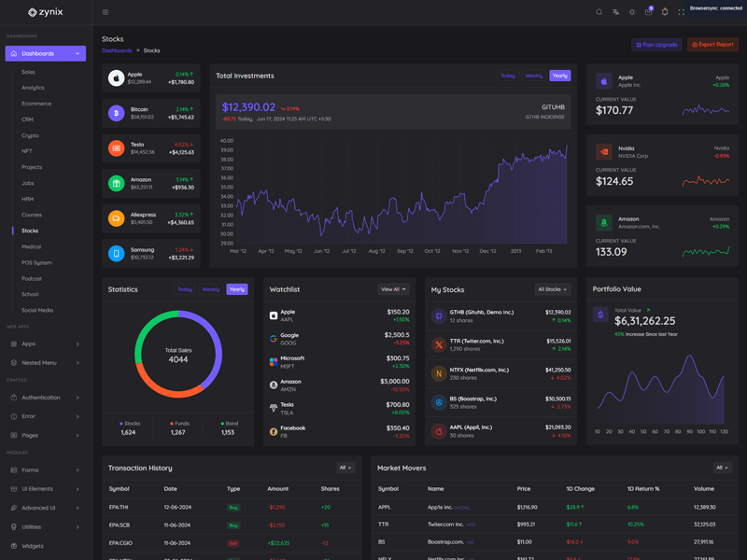Open the language translation icon
Viewport: 747px width, 560px height.
(615, 12)
